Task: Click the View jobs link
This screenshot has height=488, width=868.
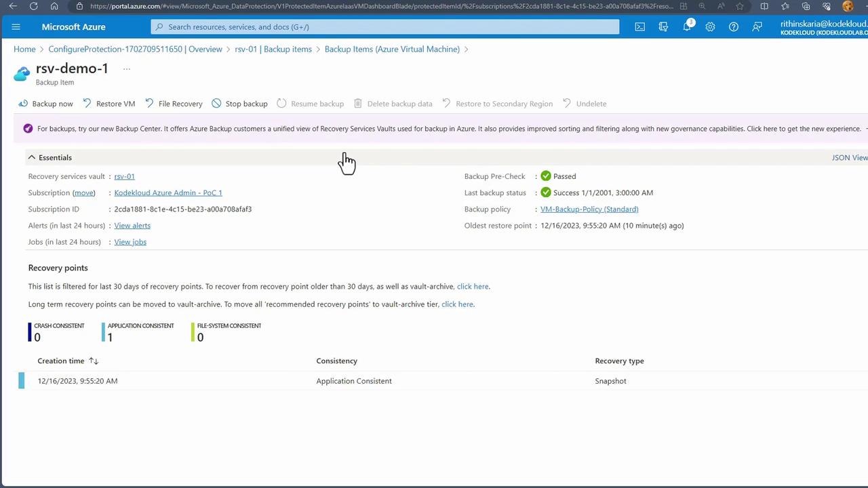Action: [x=130, y=242]
